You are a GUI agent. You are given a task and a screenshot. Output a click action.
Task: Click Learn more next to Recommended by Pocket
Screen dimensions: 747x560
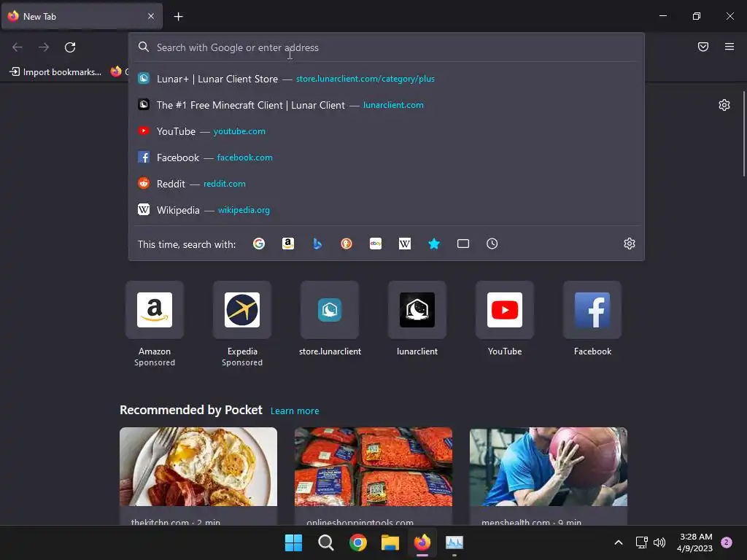(x=295, y=411)
